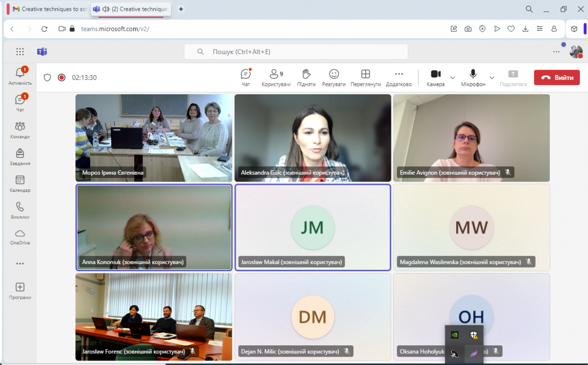Open Програми apps button in sidebar

coord(20,290)
